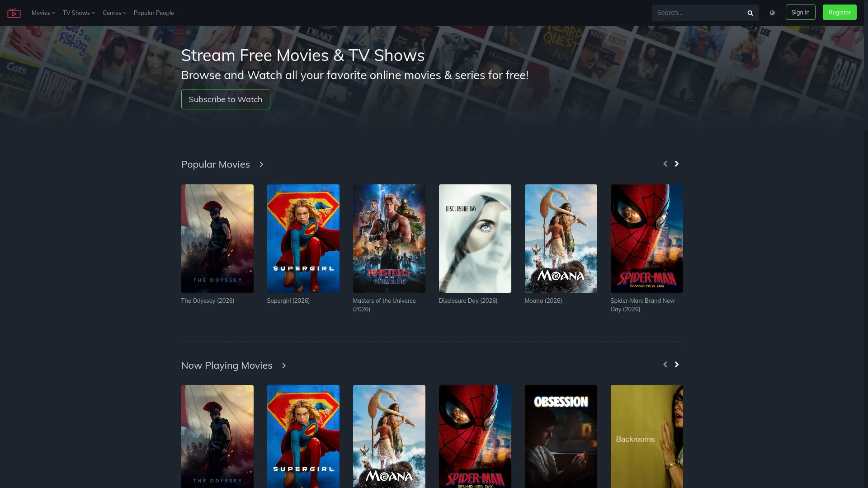Open Obsession poster in Now Playing
The width and height of the screenshot is (868, 488).
pyautogui.click(x=561, y=436)
